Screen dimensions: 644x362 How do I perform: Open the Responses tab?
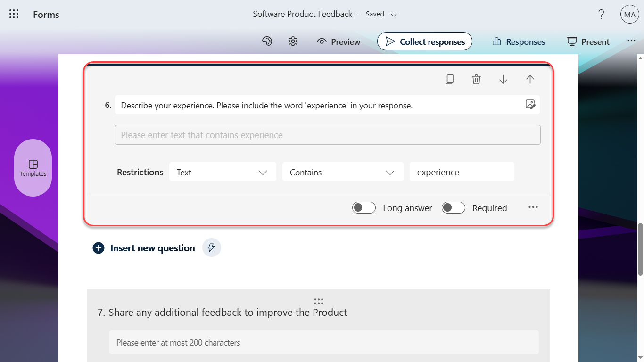click(x=519, y=42)
